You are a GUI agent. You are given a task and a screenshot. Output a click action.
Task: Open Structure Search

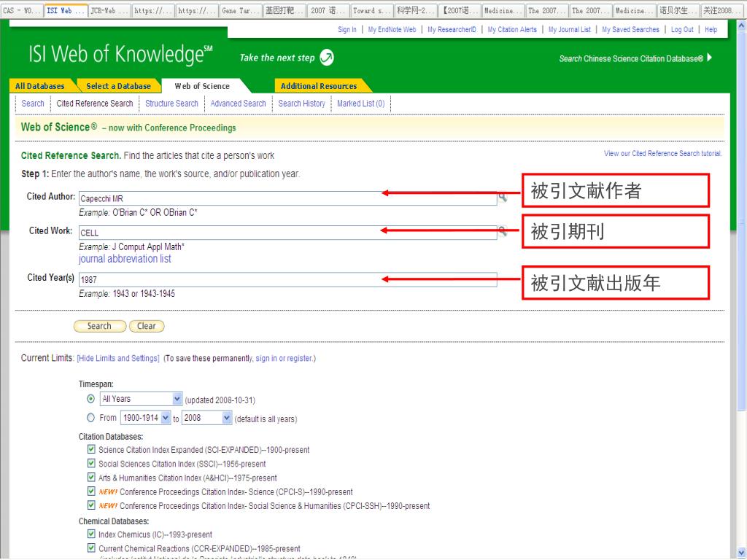pyautogui.click(x=171, y=104)
